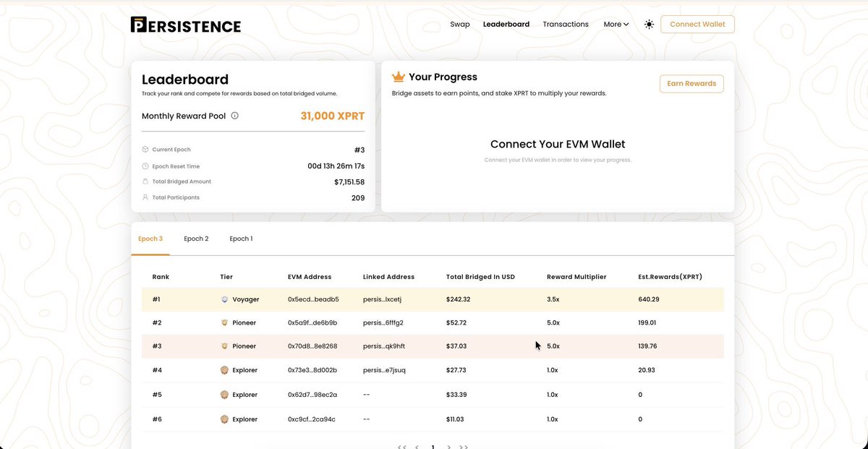Viewport: 868px width, 449px height.
Task: Click EVM address 0x5ecd...beadb5
Action: pos(313,299)
